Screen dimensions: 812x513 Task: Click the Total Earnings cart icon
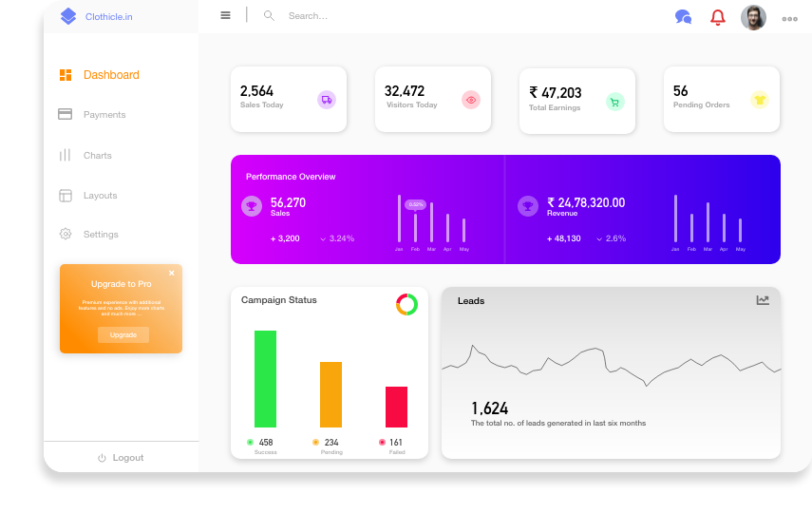click(x=614, y=102)
